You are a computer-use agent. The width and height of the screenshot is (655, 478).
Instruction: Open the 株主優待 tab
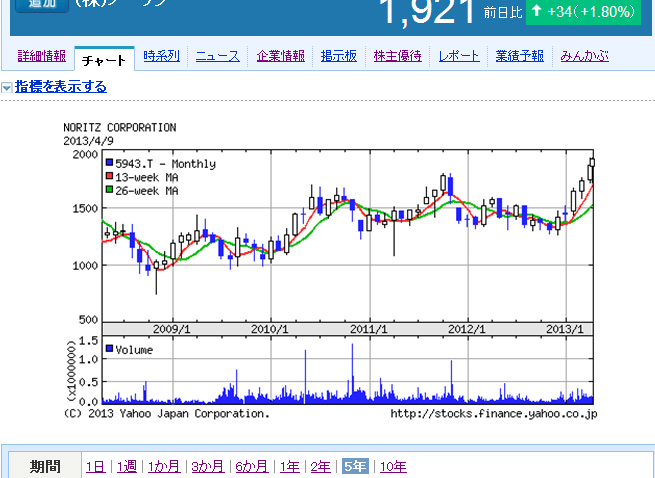tap(398, 56)
